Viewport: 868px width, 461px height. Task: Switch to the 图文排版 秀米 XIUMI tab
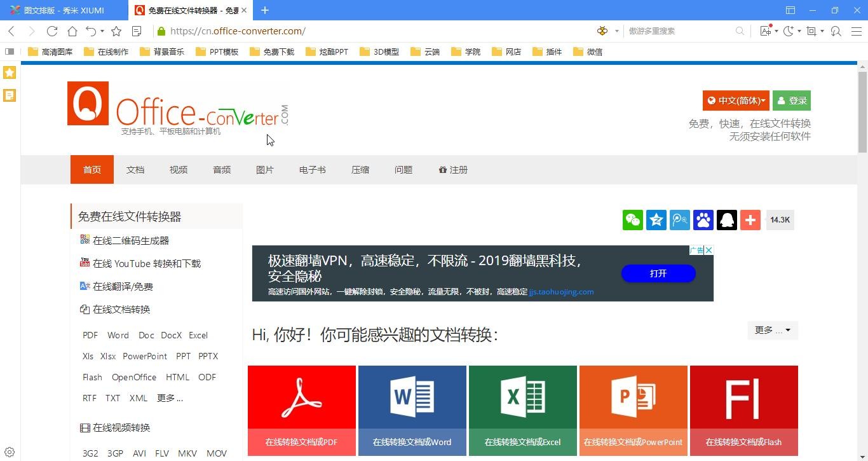coord(64,10)
